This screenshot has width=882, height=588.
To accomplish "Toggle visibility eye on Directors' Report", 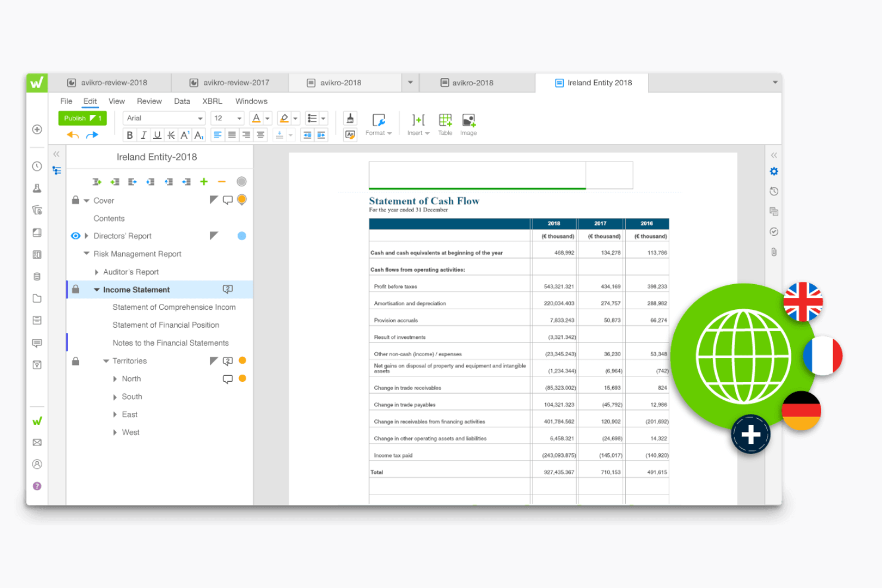I will point(76,235).
